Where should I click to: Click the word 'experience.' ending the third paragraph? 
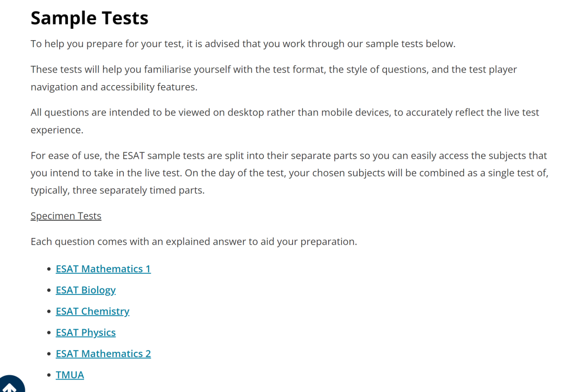(57, 130)
